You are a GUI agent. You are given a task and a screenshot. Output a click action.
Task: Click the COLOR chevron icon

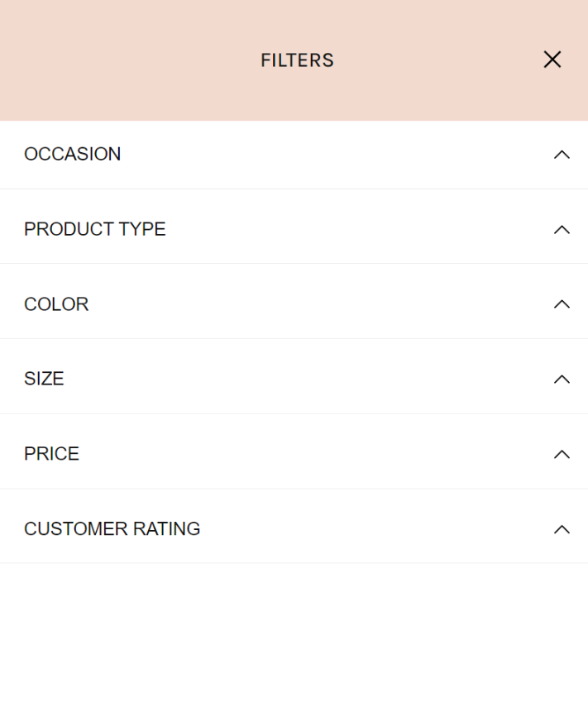[562, 304]
